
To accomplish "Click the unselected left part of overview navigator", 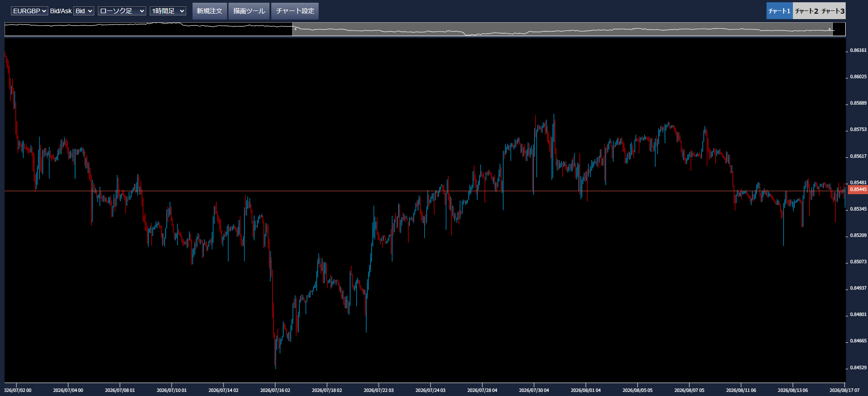I will coord(148,29).
